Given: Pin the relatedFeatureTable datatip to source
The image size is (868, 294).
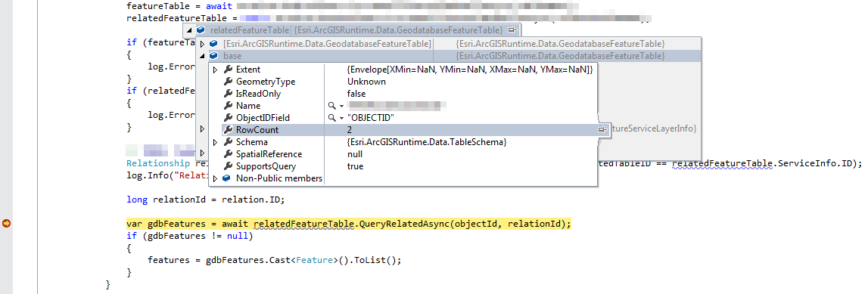Looking at the screenshot, I should [x=512, y=29].
